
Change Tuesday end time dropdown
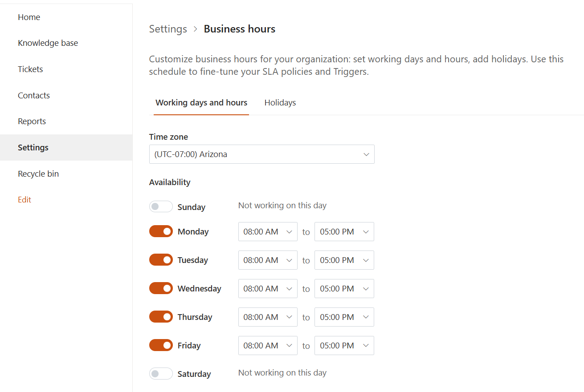pos(344,260)
